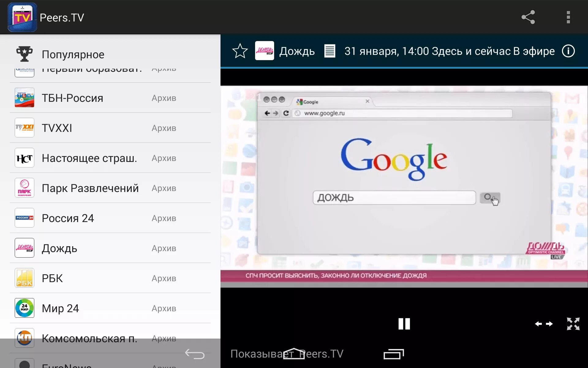Tap the share icon in top bar
This screenshot has width=588, height=368.
point(528,17)
